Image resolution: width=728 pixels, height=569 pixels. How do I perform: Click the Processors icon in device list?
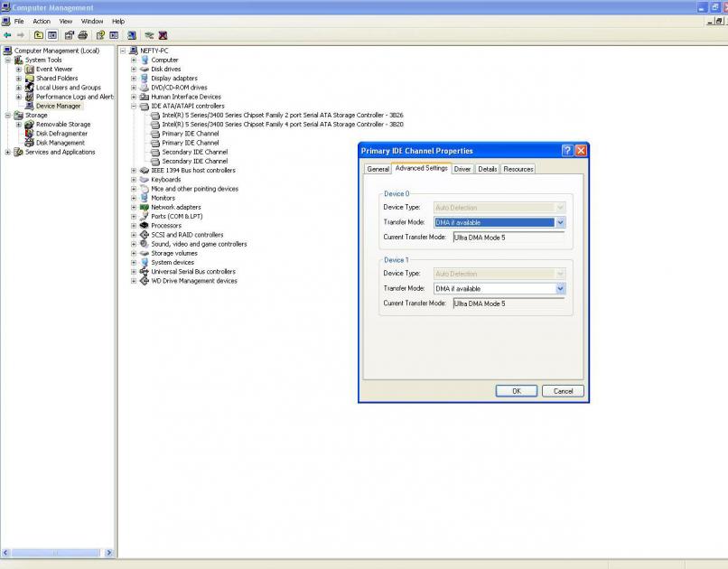(145, 226)
